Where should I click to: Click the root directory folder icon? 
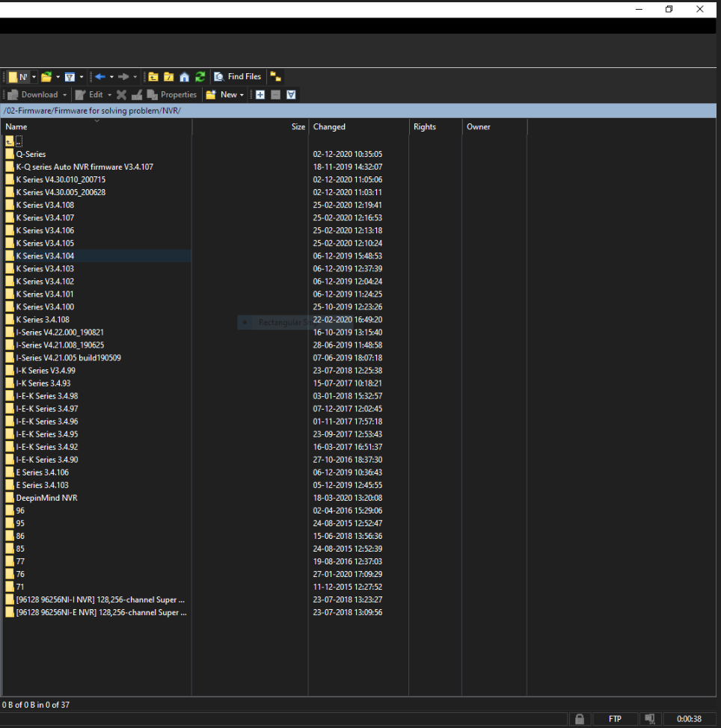tap(169, 77)
